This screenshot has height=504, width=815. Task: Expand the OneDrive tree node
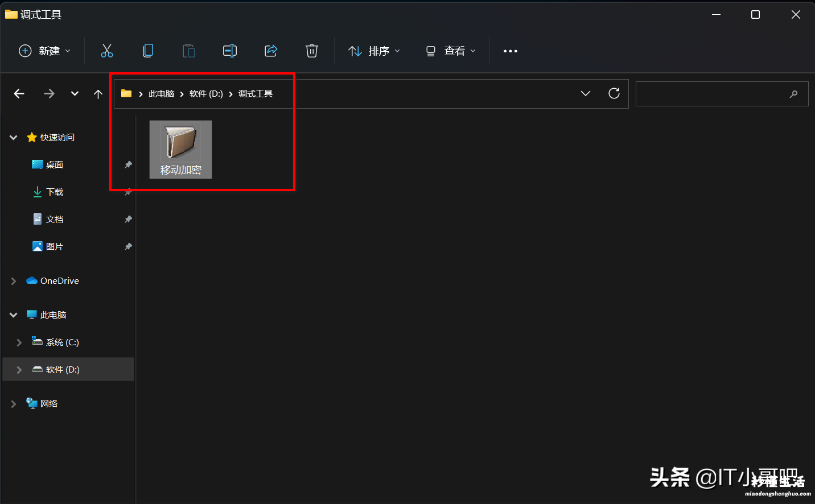pyautogui.click(x=14, y=281)
